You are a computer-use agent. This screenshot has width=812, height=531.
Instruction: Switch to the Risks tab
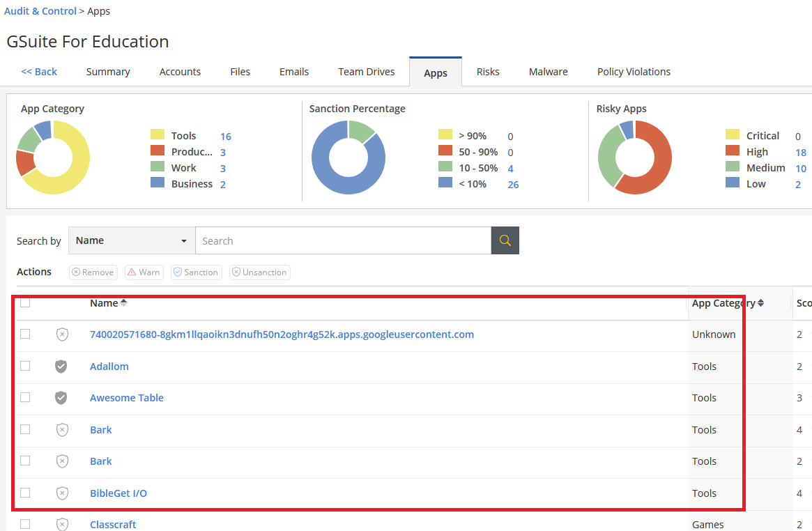(x=488, y=72)
